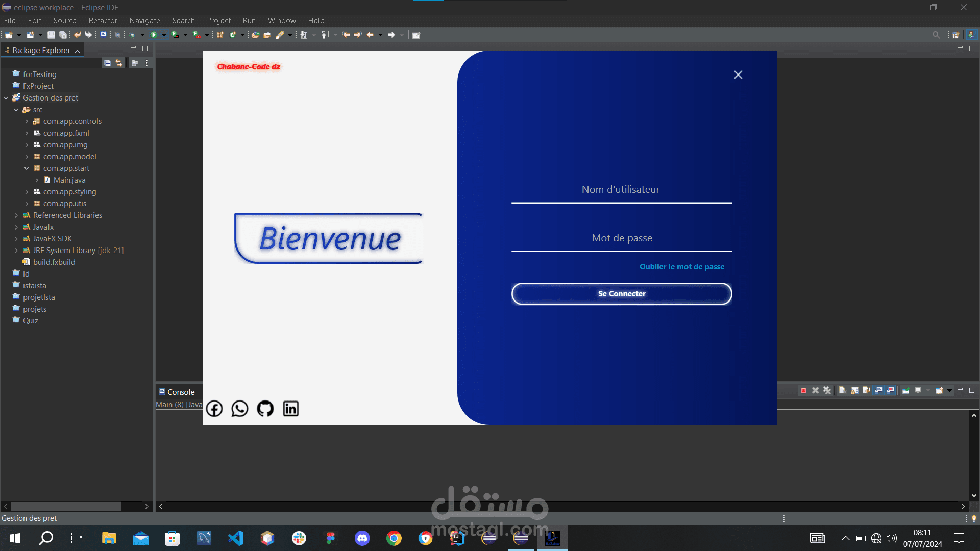Click the Nom d'utilisateur input field
This screenshot has width=980, height=551.
click(x=621, y=190)
